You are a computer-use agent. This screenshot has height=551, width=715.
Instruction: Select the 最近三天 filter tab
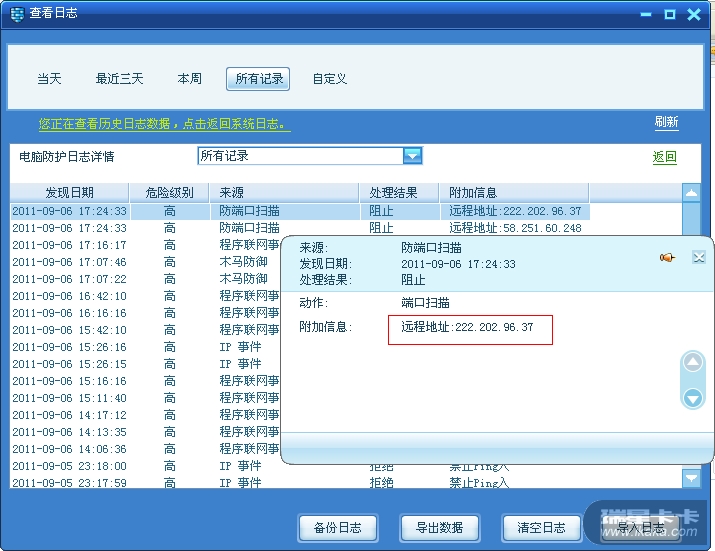(x=119, y=79)
